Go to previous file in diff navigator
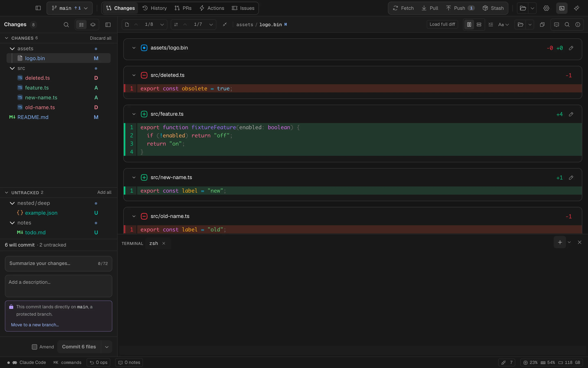The width and height of the screenshot is (588, 368). click(136, 24)
